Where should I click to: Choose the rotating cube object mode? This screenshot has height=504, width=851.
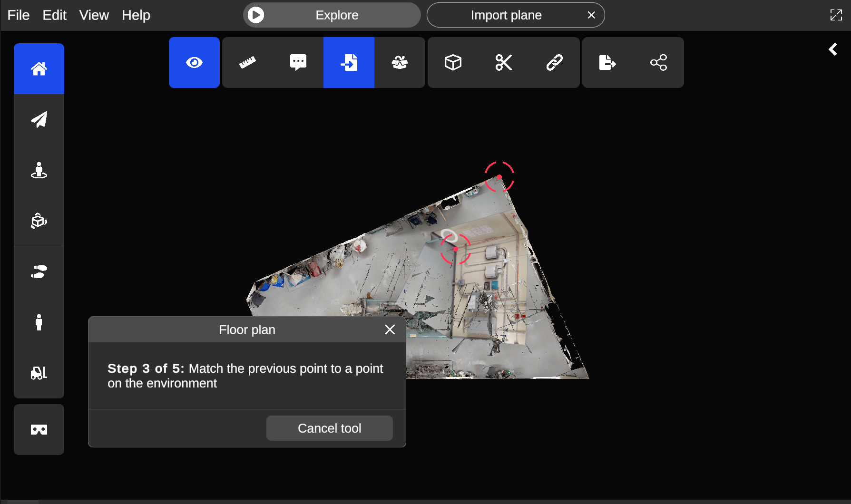coord(39,221)
